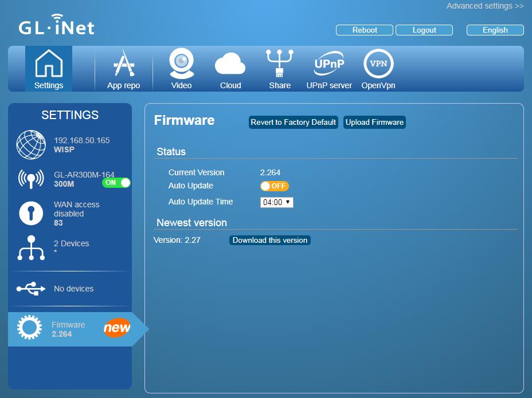This screenshot has width=532, height=398.
Task: Click the orange new firmware badge
Action: pyautogui.click(x=117, y=328)
